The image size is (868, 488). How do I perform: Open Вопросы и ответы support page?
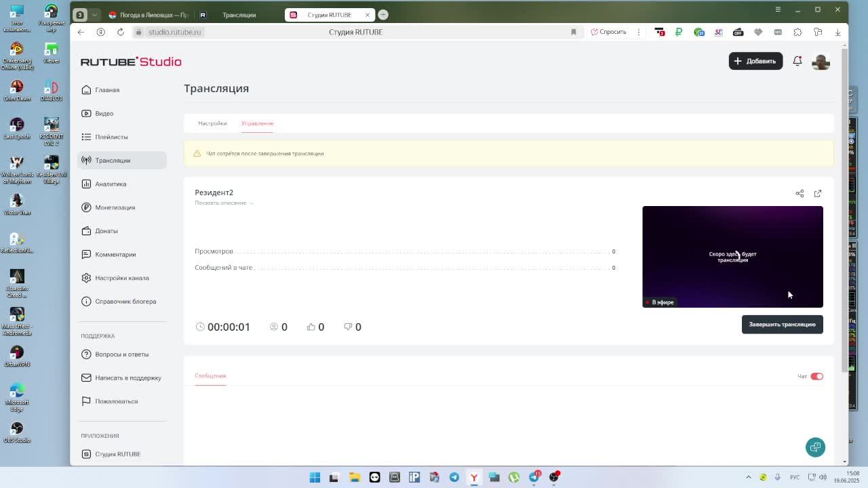pos(121,354)
